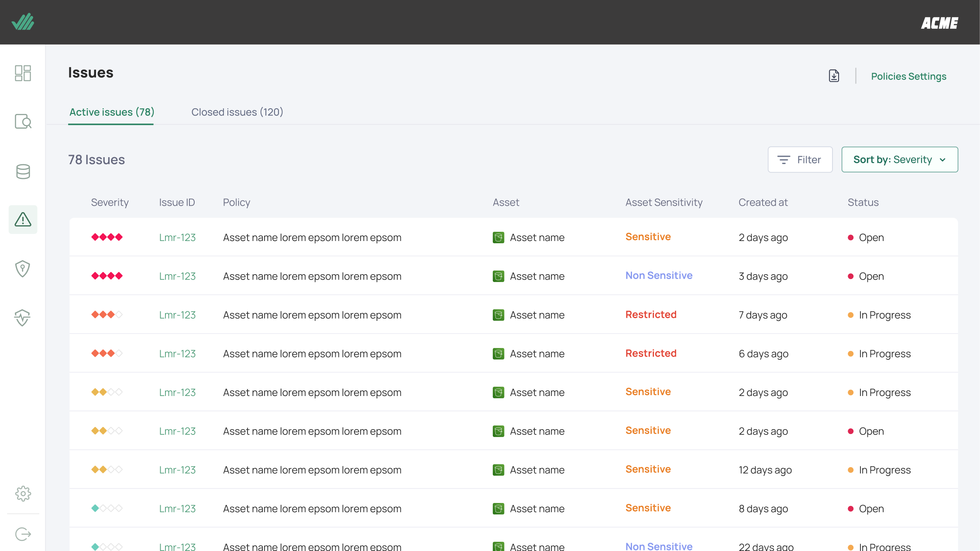Viewport: 980px width, 551px height.
Task: Open the search catalog icon in sidebar
Action: (x=23, y=121)
